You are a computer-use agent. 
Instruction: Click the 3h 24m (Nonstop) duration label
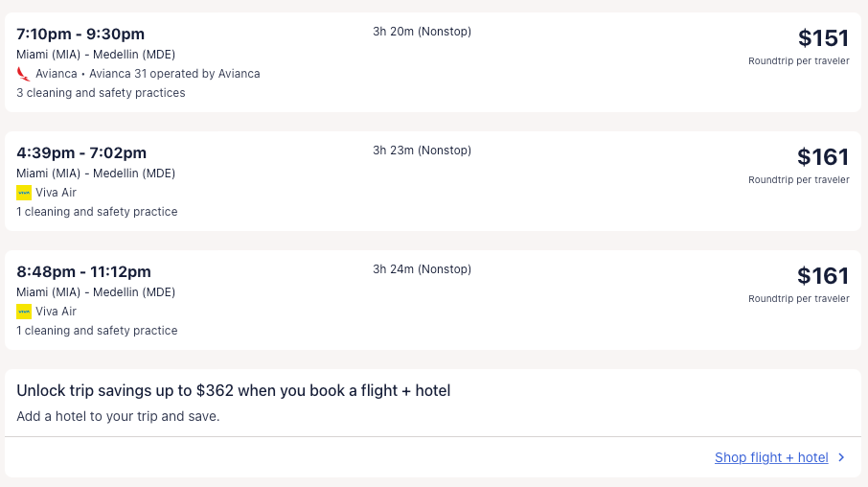click(422, 269)
